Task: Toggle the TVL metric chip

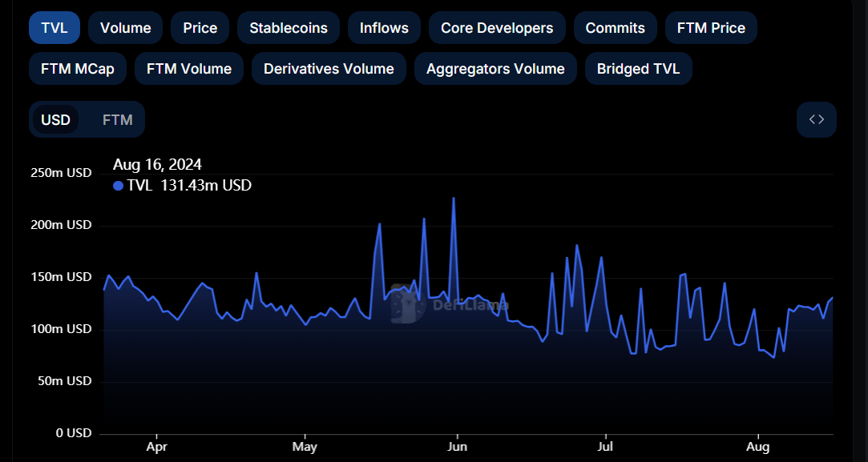Action: 55,28
